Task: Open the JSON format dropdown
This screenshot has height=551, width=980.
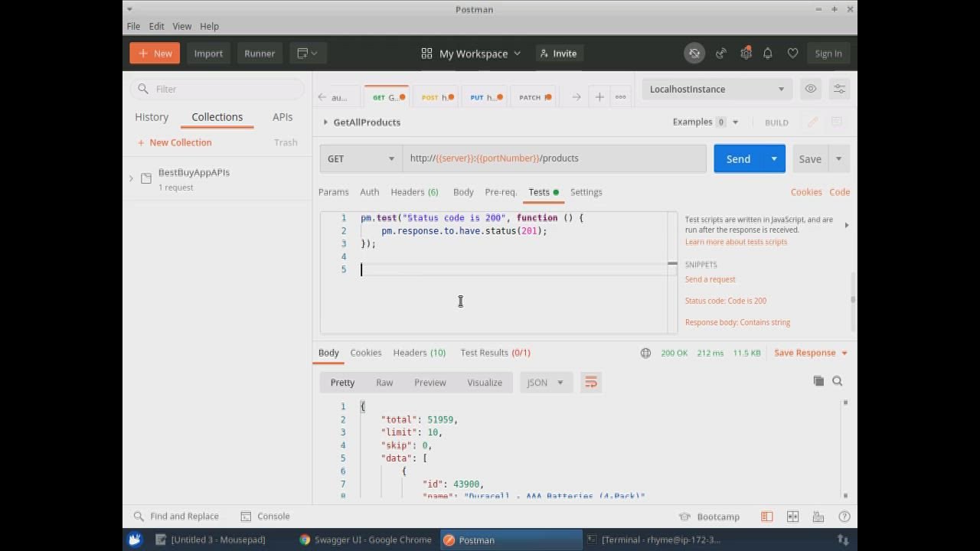Action: tap(545, 383)
